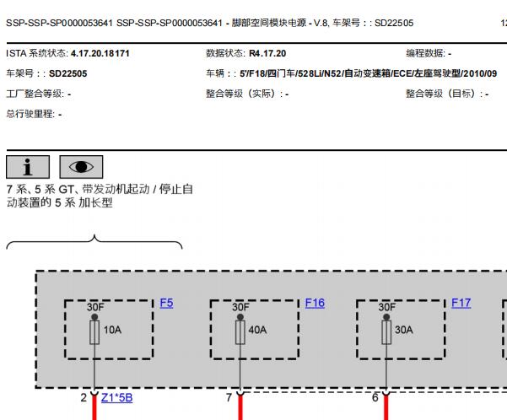Click the 编程数据 label
The image size is (507, 420).
[x=426, y=53]
